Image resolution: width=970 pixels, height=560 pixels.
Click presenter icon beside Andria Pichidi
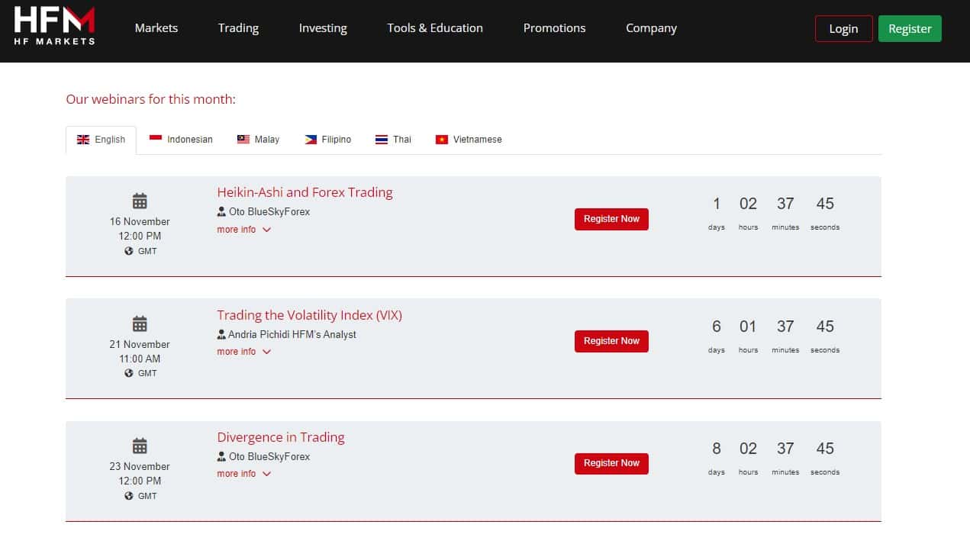tap(221, 334)
